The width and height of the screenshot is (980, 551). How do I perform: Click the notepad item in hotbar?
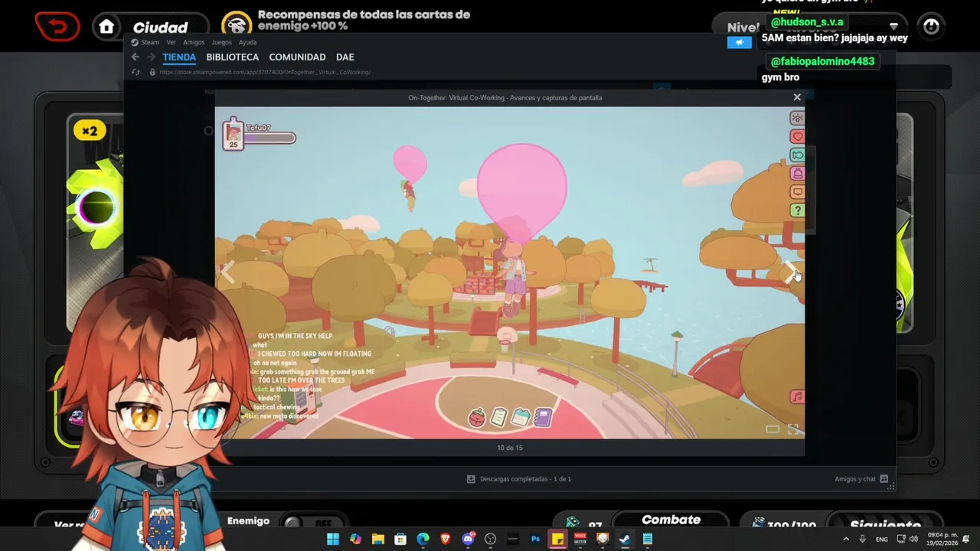[498, 417]
